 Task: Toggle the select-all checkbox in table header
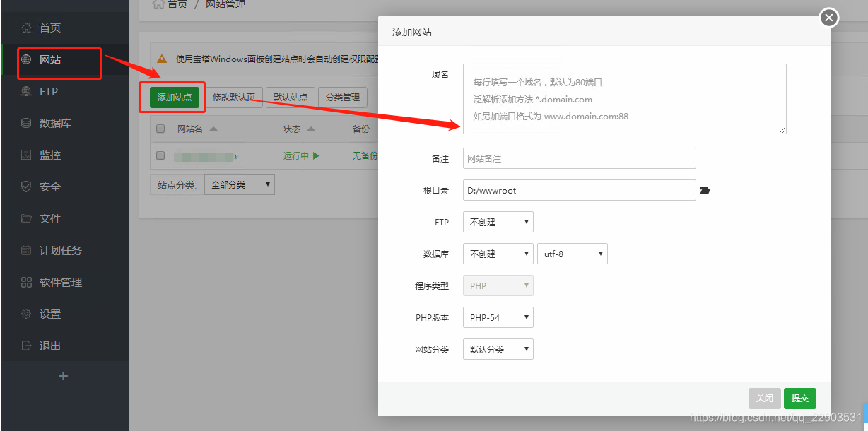click(160, 129)
